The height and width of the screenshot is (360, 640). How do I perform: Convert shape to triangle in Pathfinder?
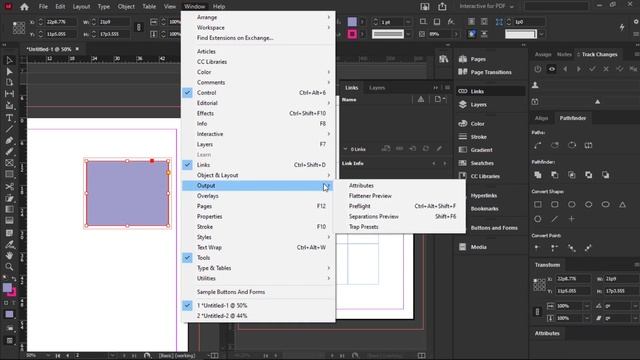point(622,204)
